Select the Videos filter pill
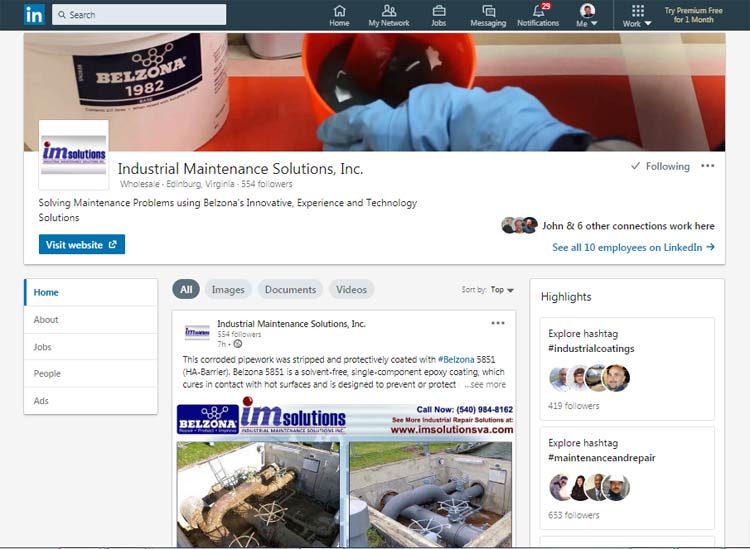The image size is (750, 549). [351, 290]
